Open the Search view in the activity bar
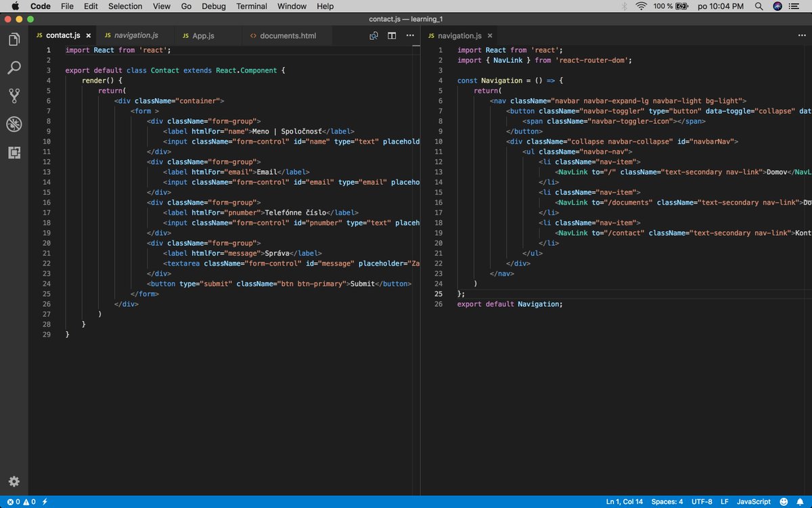 14,68
